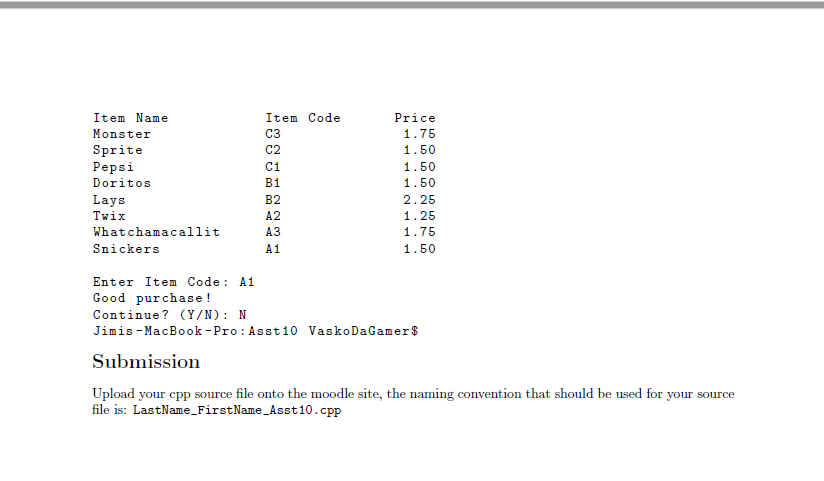This screenshot has width=824, height=481.
Task: Click the 'Price' column header
Action: tap(415, 118)
